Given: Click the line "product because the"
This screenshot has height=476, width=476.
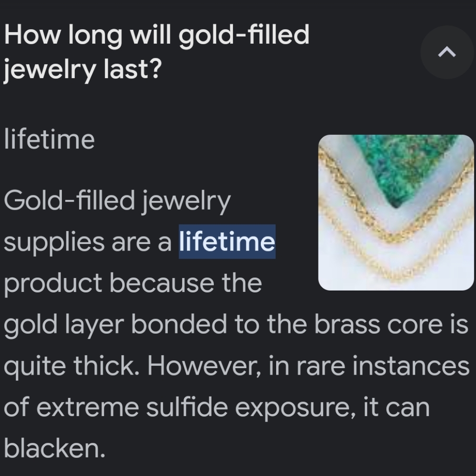Looking at the screenshot, I should (x=133, y=283).
